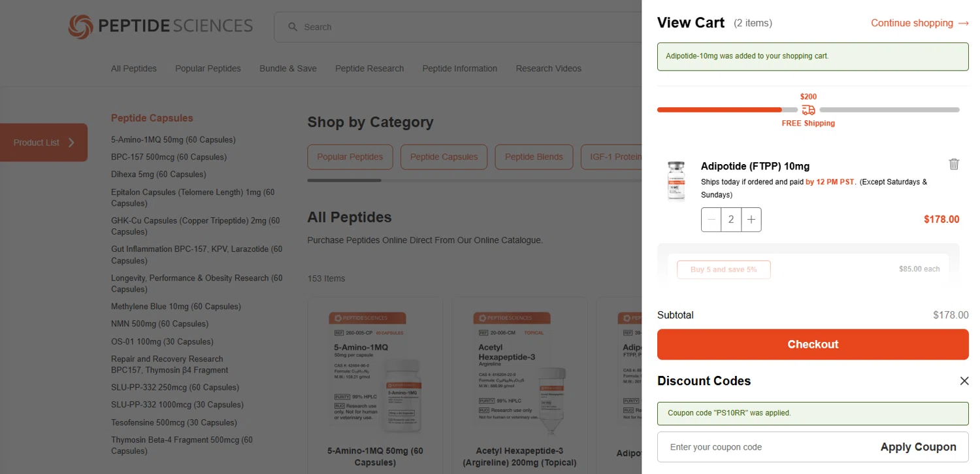The height and width of the screenshot is (474, 980).
Task: Delete Adipotide item with trash icon
Action: [x=954, y=164]
